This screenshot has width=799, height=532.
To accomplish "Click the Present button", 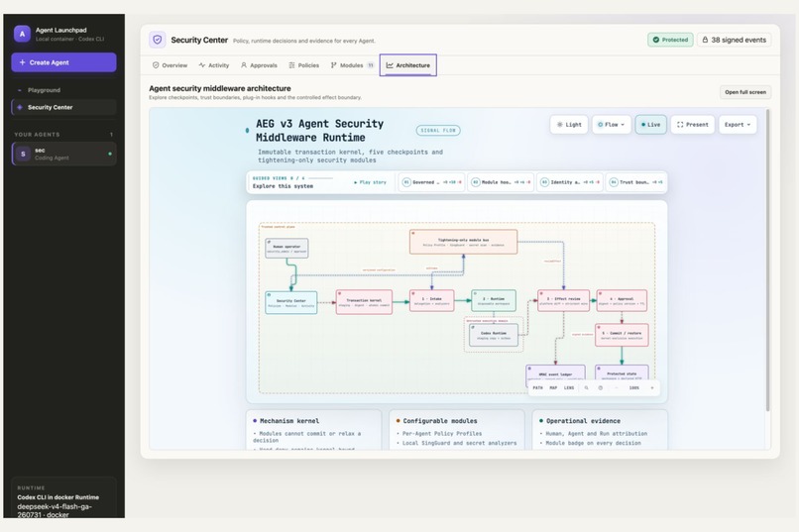I will click(x=693, y=125).
